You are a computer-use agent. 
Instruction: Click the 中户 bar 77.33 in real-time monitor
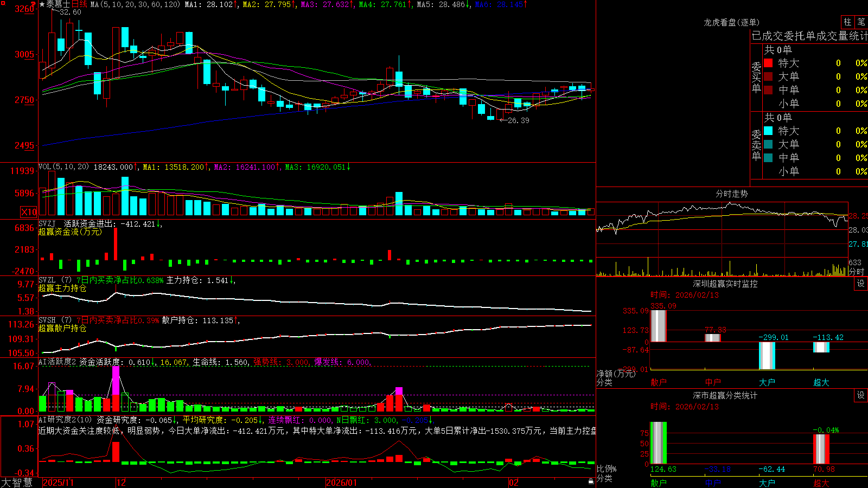click(713, 338)
